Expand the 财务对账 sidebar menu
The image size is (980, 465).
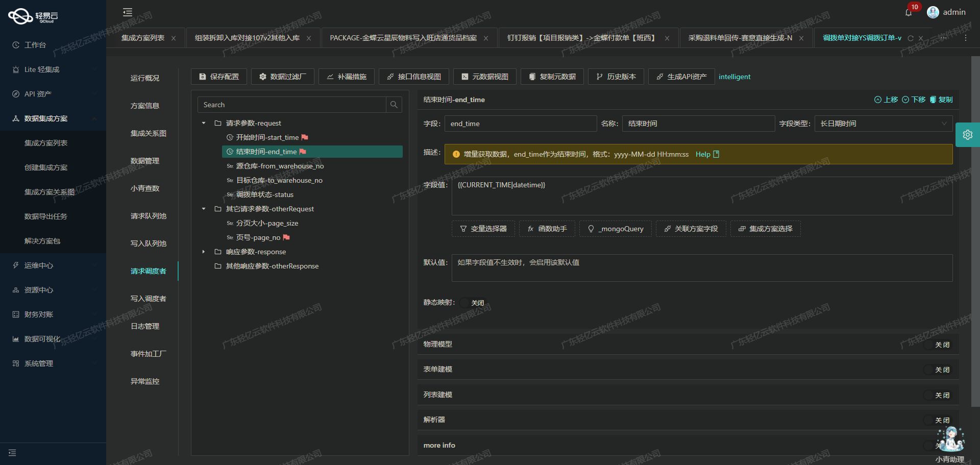coord(53,314)
